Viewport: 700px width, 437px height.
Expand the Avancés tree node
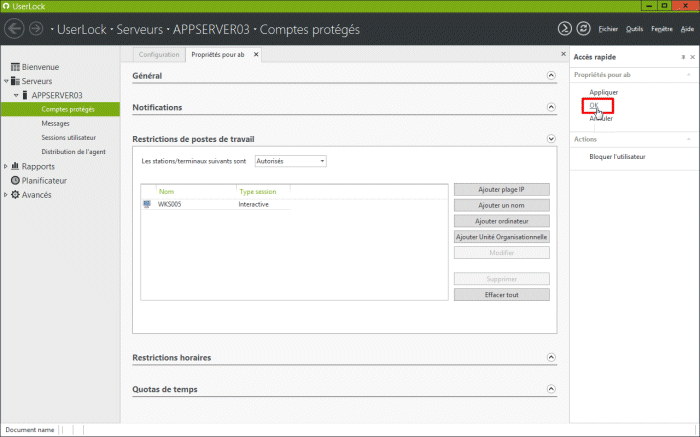tap(6, 195)
